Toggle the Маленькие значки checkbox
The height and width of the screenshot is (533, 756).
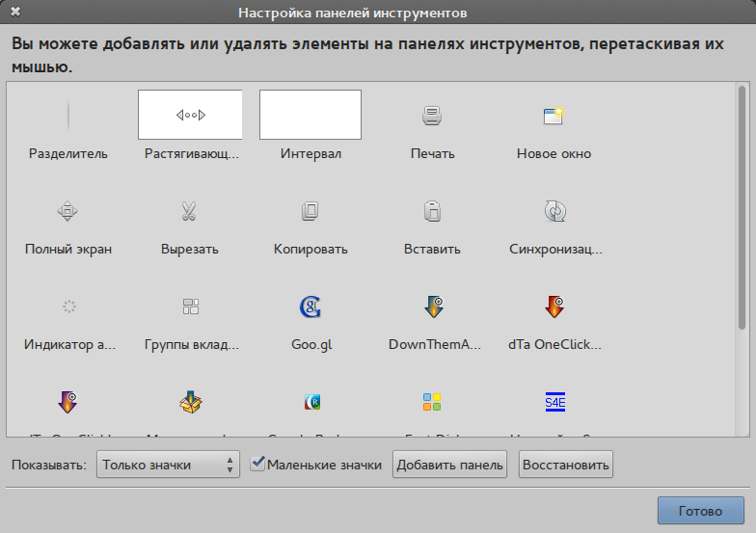click(x=257, y=465)
